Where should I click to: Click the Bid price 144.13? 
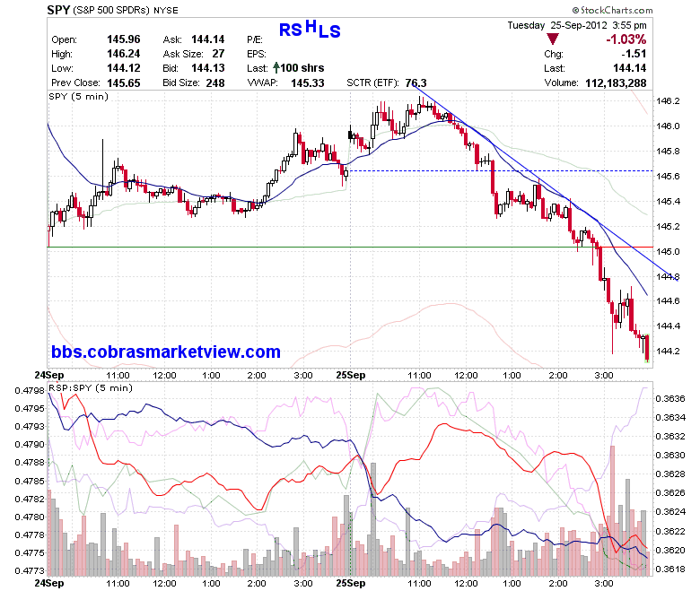point(207,68)
